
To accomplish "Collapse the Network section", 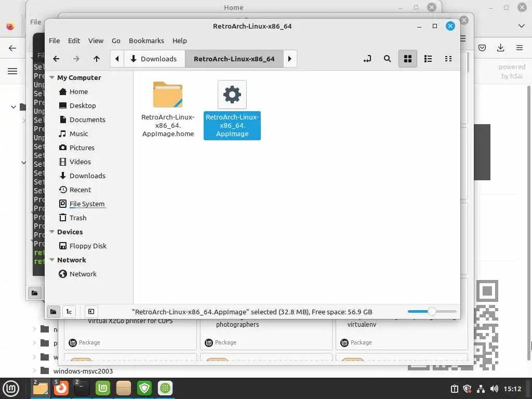I will pyautogui.click(x=52, y=260).
